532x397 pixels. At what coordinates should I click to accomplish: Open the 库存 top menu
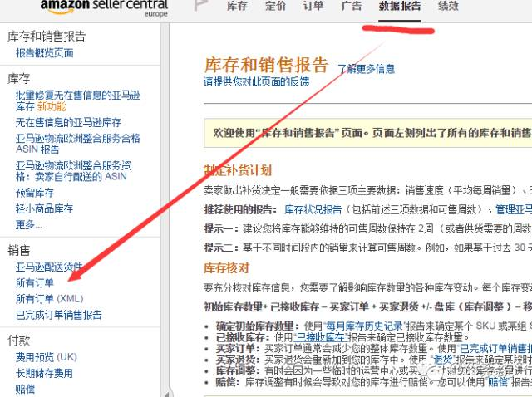tap(237, 6)
